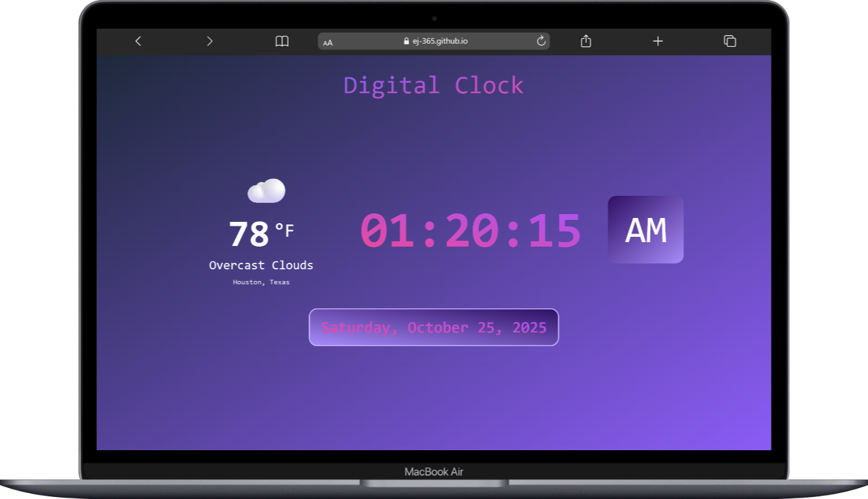Click the overcast clouds weather icon

pos(266,190)
